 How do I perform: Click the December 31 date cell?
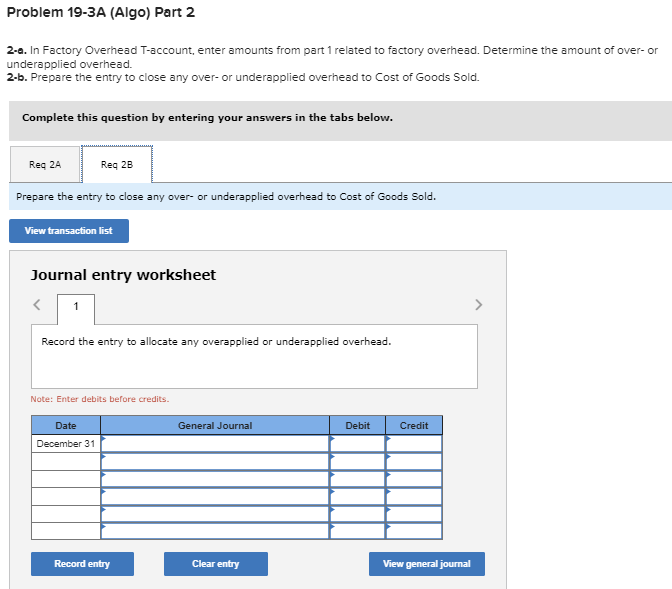point(66,444)
